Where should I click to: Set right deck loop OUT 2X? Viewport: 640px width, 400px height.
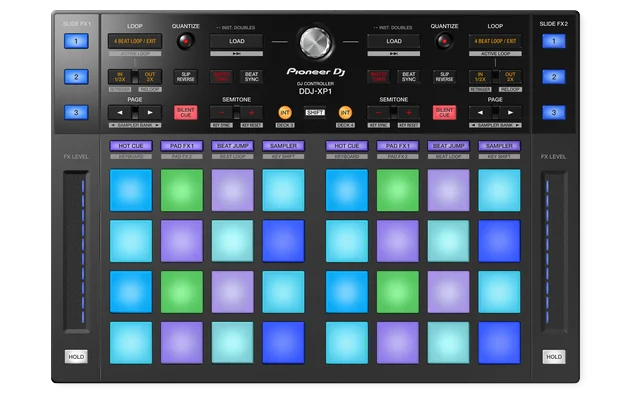point(510,77)
